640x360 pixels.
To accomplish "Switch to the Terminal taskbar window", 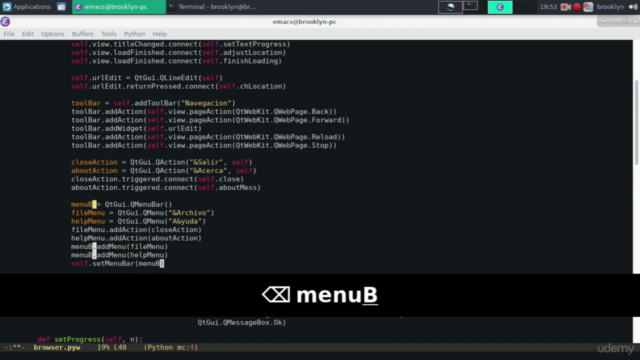I will coord(213,7).
